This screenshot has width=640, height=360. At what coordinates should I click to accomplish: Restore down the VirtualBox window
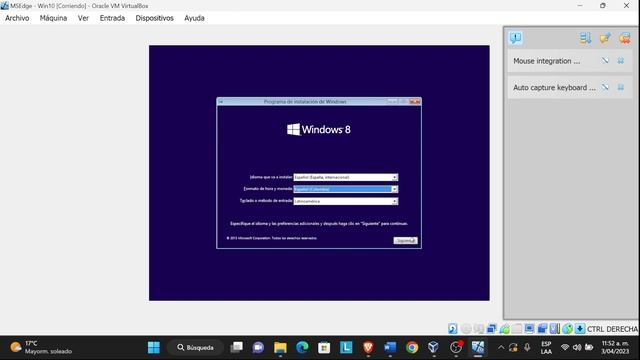[603, 6]
